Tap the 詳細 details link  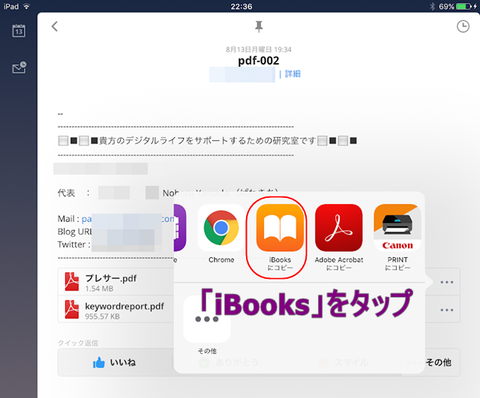tap(293, 74)
